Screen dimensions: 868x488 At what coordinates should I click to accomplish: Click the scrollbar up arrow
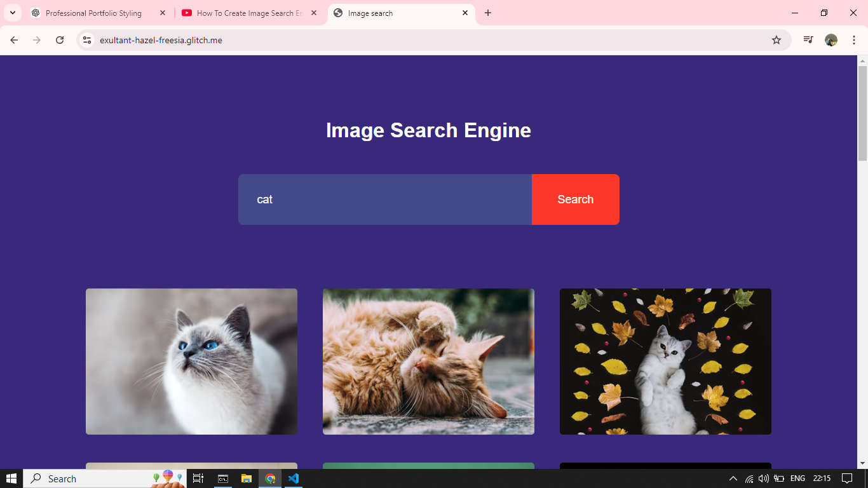(863, 61)
